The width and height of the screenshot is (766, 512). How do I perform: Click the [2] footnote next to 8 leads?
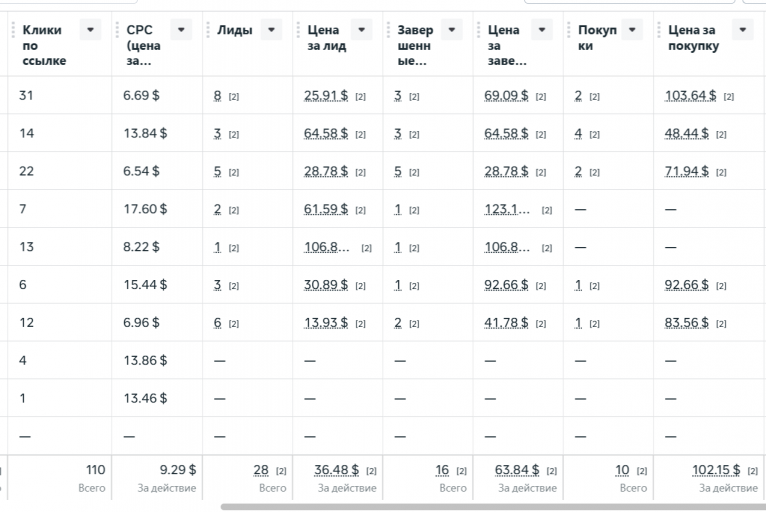click(234, 97)
